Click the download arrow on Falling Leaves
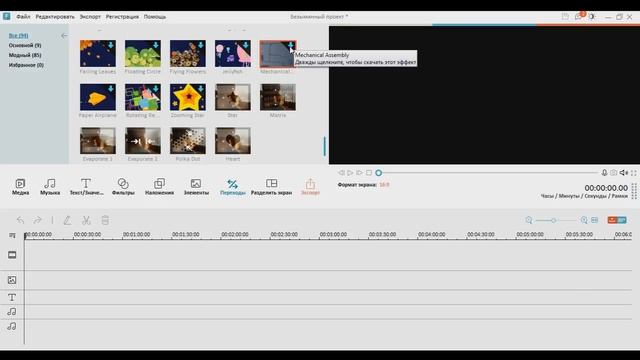Screen dimensions: 640x360 (111, 45)
